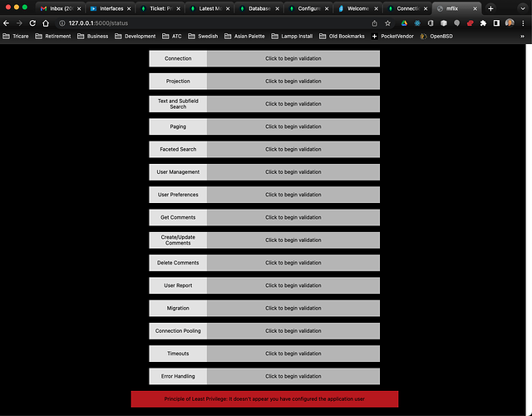532x416 pixels.
Task: Open the PocketVendor bookmark
Action: coord(392,37)
